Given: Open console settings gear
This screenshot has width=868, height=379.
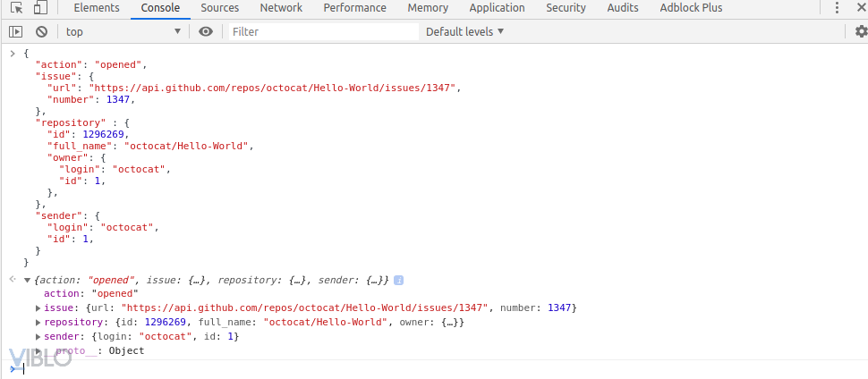Looking at the screenshot, I should (x=861, y=31).
